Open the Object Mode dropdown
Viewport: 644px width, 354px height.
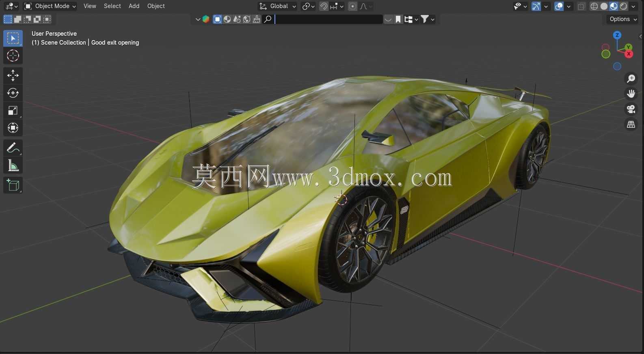coord(50,6)
